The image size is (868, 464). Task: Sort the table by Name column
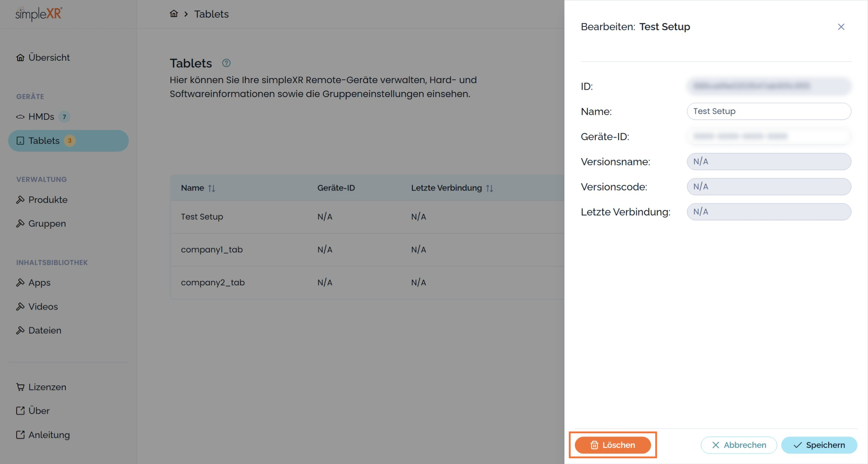point(212,188)
